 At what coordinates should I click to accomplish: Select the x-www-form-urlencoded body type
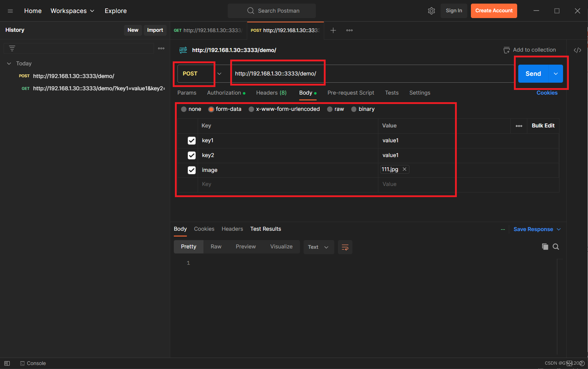tap(251, 109)
